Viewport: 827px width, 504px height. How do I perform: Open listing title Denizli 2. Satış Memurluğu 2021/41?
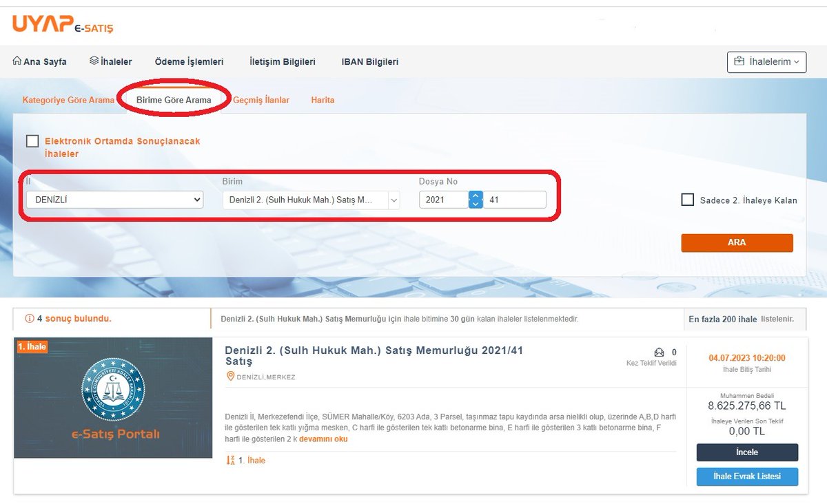(x=374, y=356)
